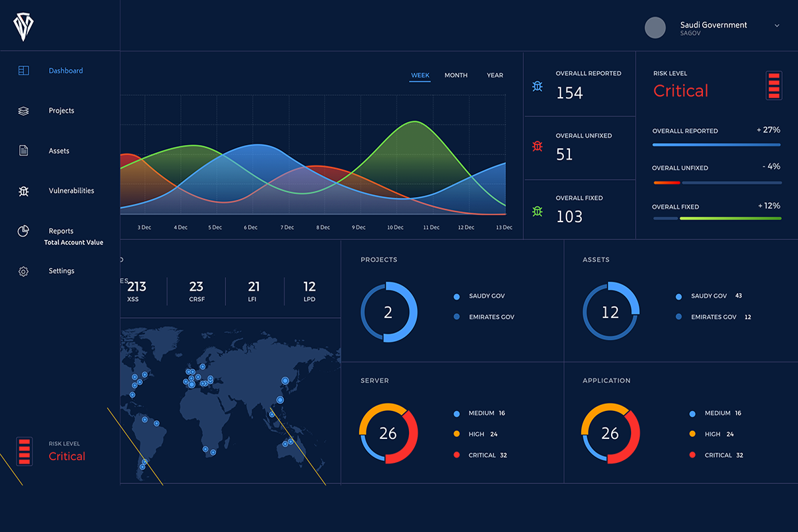Screen dimensions: 798x532
Task: Click the Critical legend dot in the Application panel
Action: click(x=692, y=456)
